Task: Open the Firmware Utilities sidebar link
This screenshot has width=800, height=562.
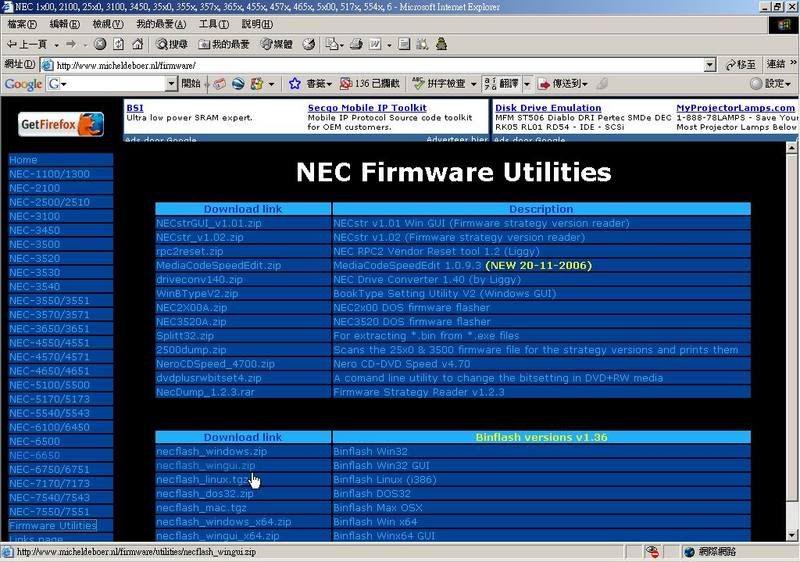Action: (53, 525)
